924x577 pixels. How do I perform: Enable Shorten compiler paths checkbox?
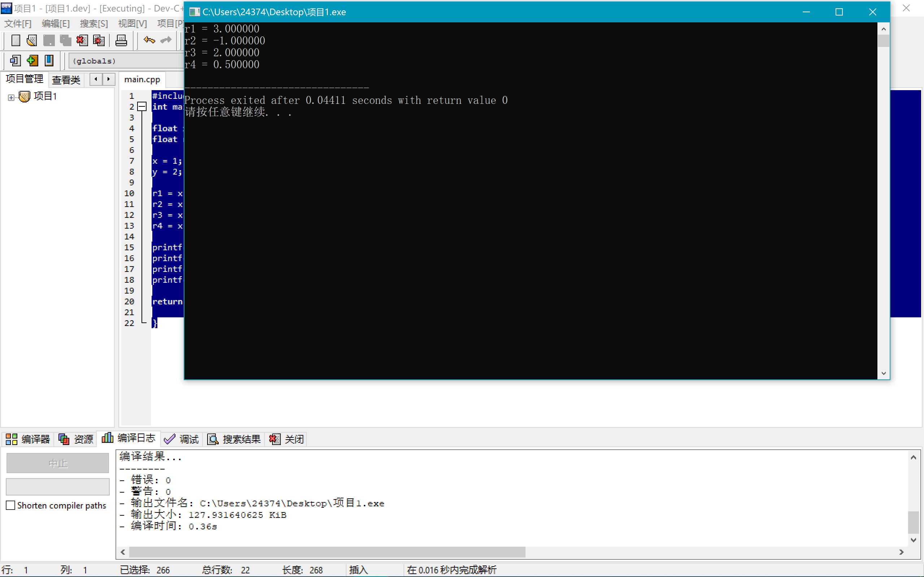[x=11, y=505]
